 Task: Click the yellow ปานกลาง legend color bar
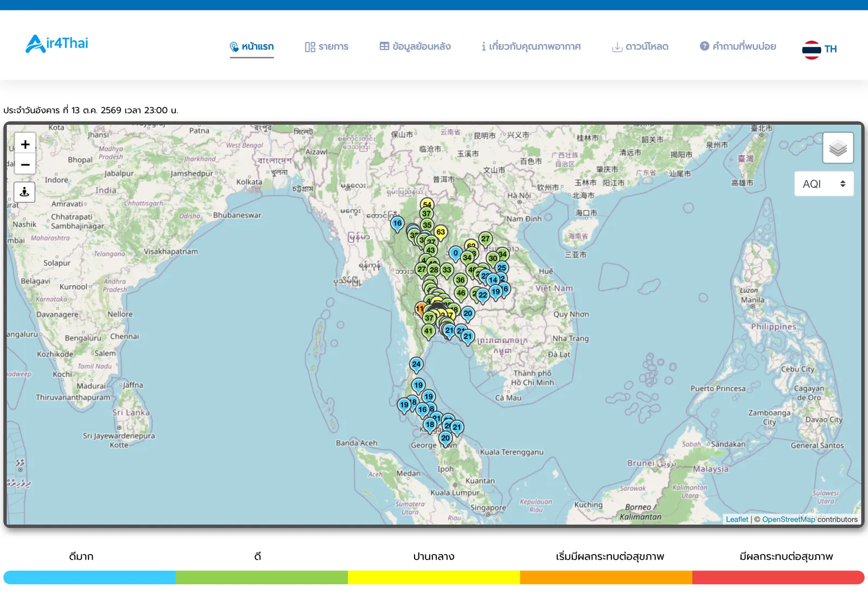click(434, 577)
